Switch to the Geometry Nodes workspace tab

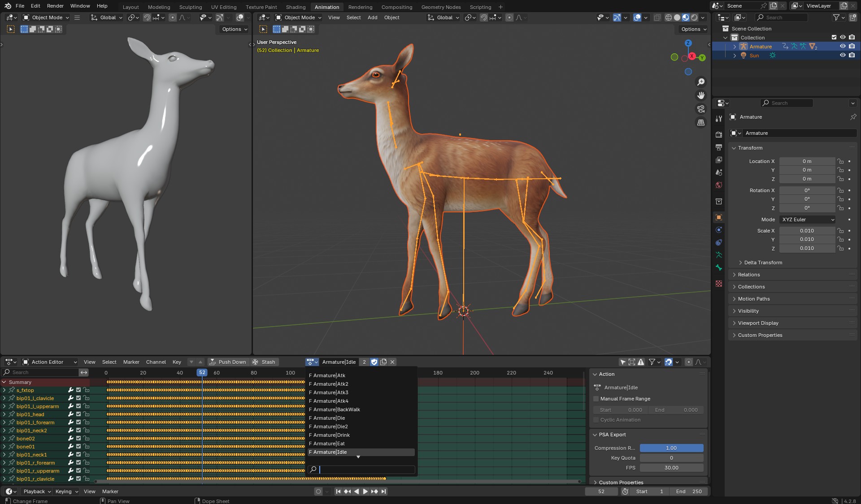(x=441, y=7)
